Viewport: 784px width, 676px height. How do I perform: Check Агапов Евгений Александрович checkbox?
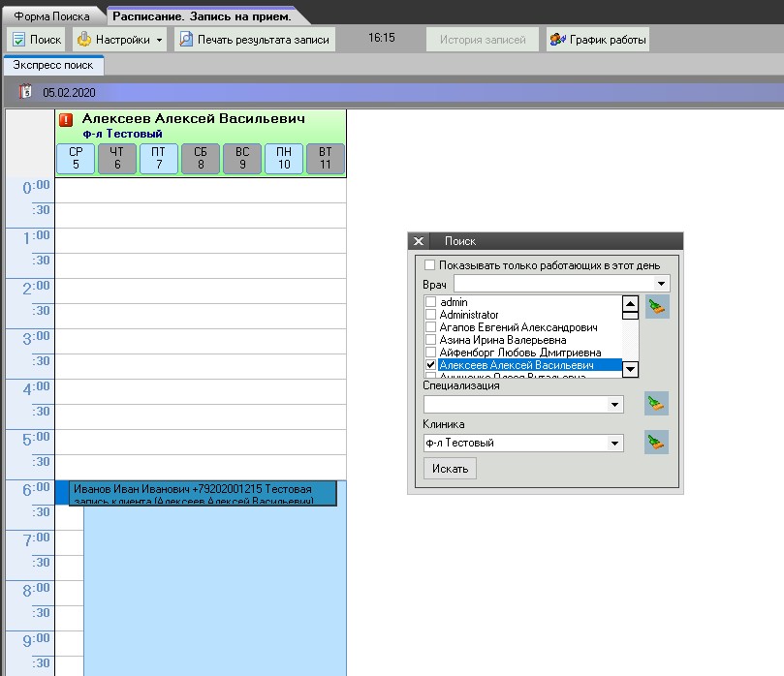click(x=431, y=327)
